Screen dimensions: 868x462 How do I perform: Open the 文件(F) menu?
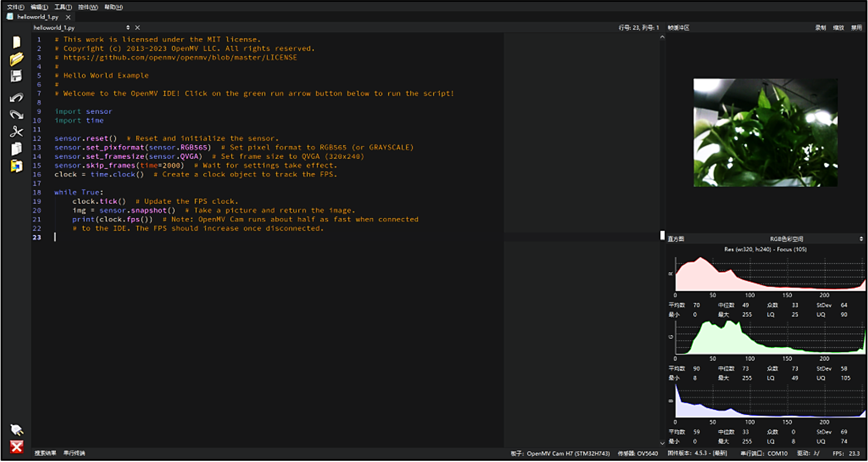(x=16, y=7)
